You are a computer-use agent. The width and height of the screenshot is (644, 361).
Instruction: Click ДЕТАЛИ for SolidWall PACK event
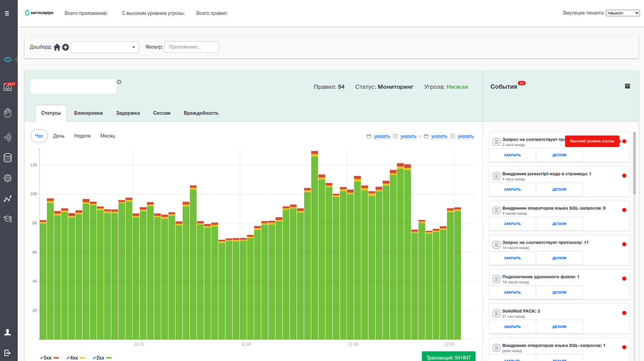coord(559,327)
